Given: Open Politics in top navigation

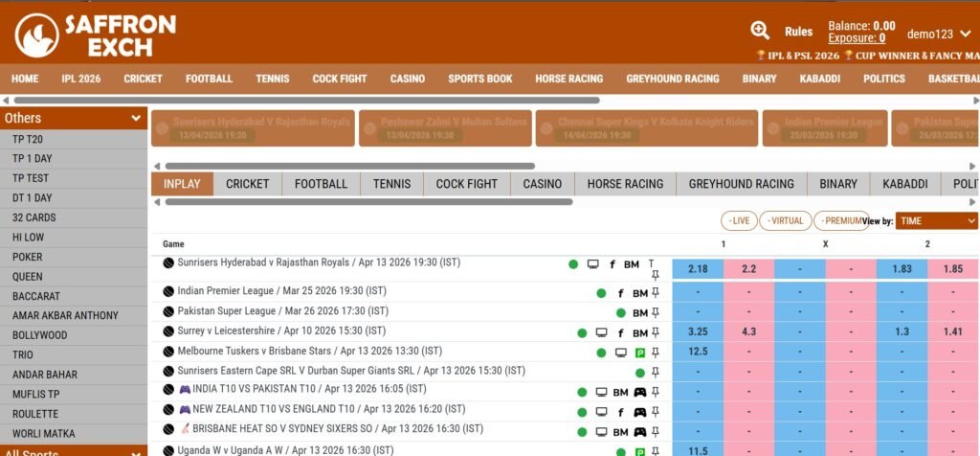Looking at the screenshot, I should (883, 79).
